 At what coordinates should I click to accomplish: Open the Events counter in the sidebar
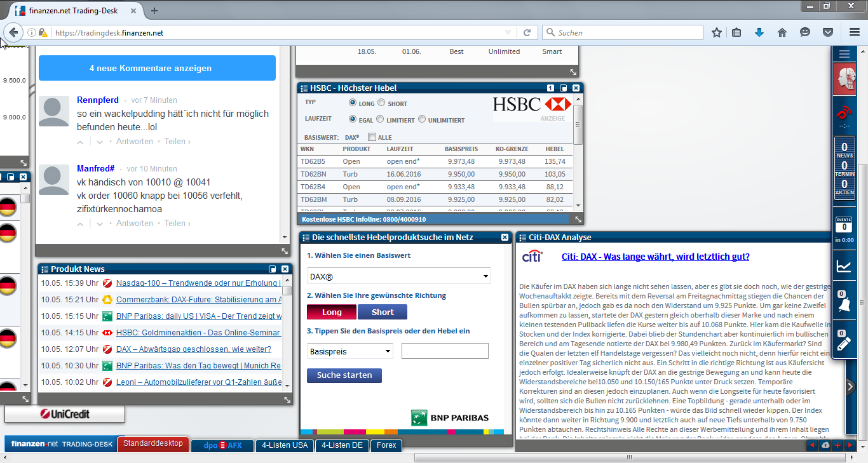[844, 224]
